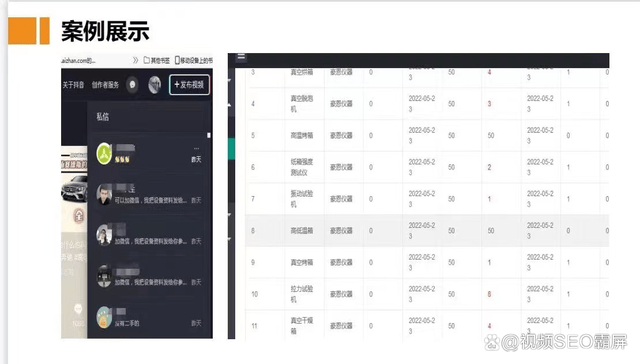This screenshot has width=640, height=364.
Task: Open the message bubble icon in Douyin header
Action: click(132, 84)
